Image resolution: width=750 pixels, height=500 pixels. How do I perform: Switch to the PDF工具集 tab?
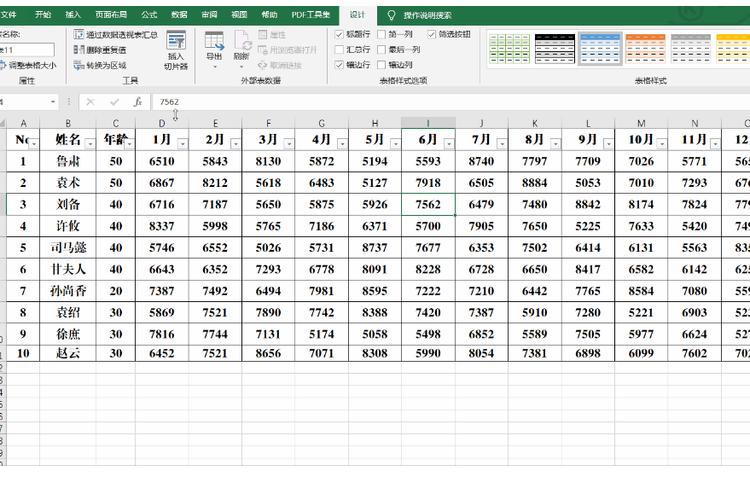coord(311,15)
